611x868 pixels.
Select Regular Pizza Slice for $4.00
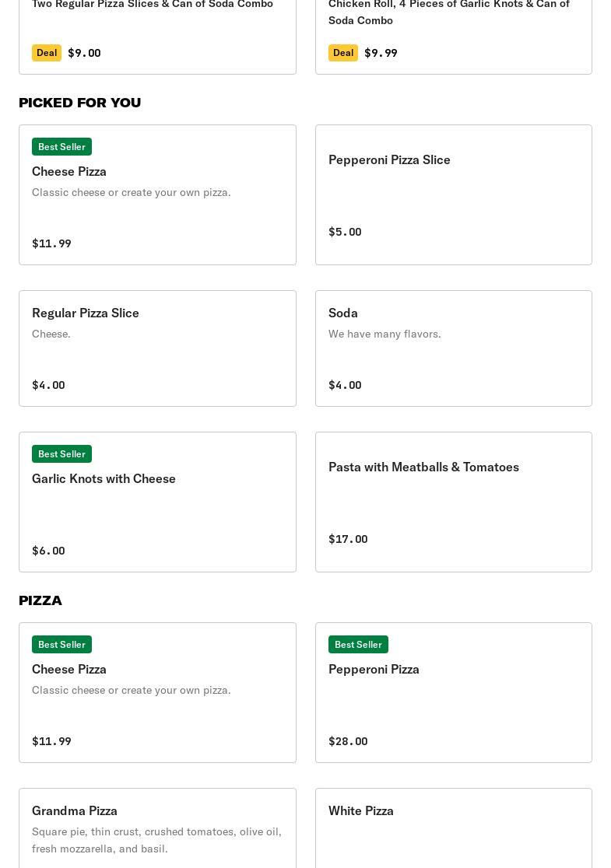point(157,348)
